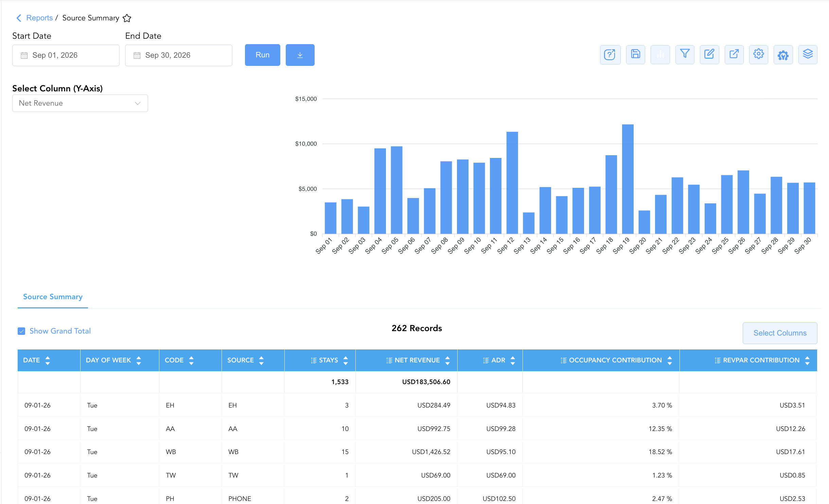The height and width of the screenshot is (504, 829).
Task: Open the Start Date picker field
Action: click(x=66, y=55)
